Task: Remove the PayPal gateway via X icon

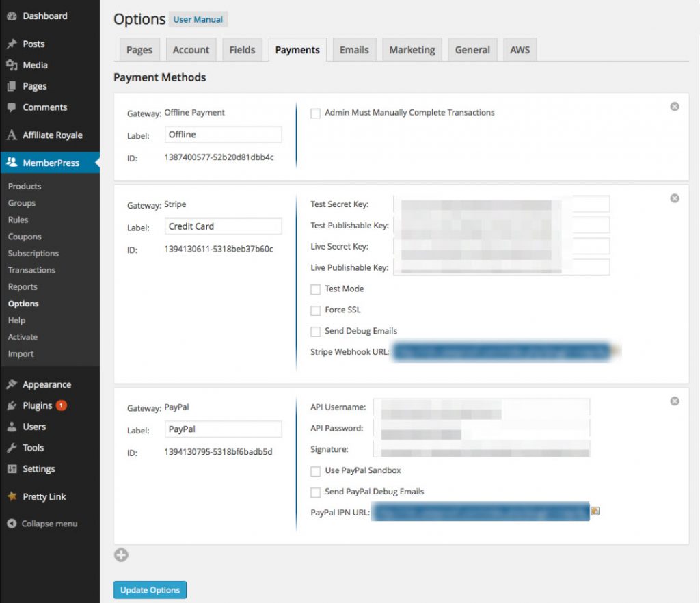Action: click(675, 401)
